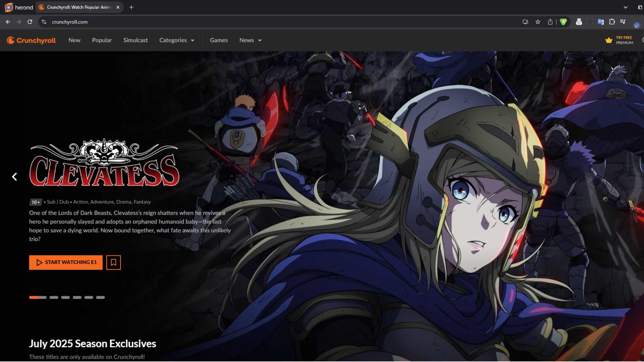
Task: Reload the current page
Action: click(30, 22)
